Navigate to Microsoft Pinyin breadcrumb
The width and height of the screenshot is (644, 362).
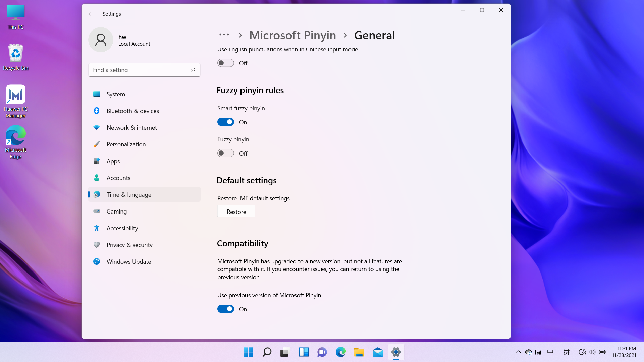292,35
